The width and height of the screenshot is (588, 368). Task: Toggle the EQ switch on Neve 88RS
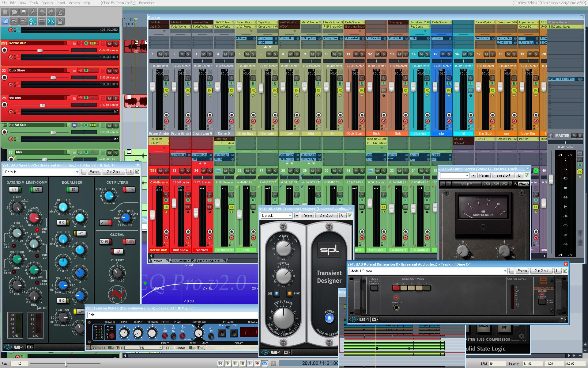72,190
